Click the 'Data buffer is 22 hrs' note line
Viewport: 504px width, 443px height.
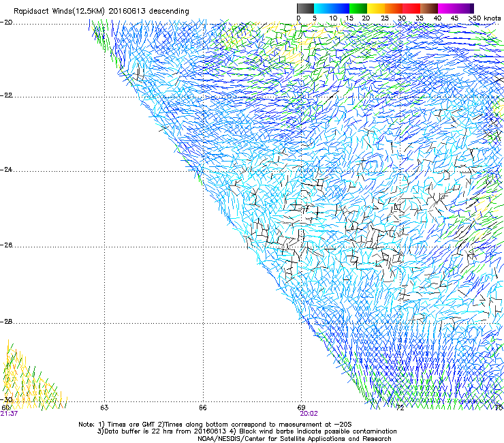(247, 431)
